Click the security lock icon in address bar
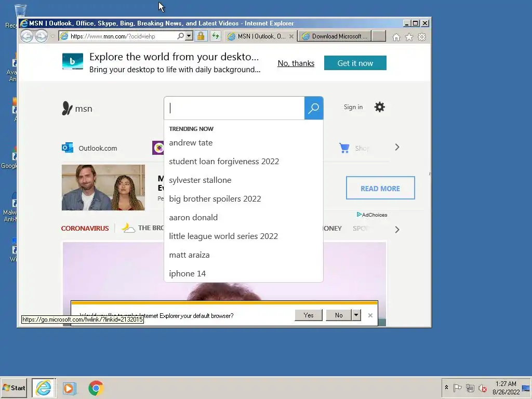Image resolution: width=532 pixels, height=399 pixels. 201,36
